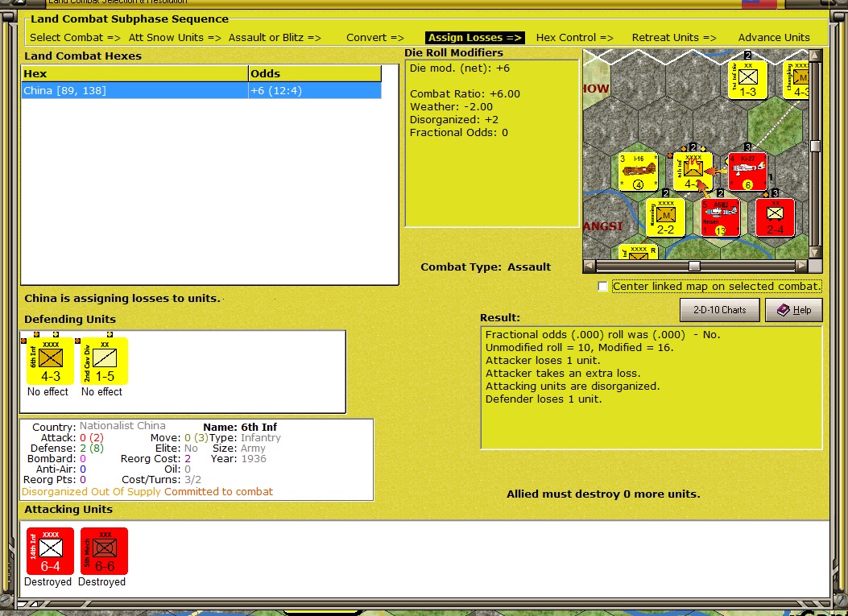Open the 2-D-10 Charts
Image resolution: width=848 pixels, height=616 pixels.
[719, 310]
